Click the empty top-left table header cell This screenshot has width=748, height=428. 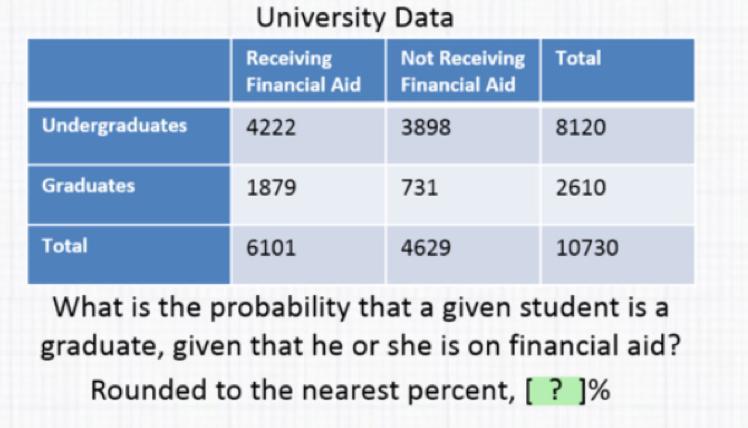tap(130, 71)
